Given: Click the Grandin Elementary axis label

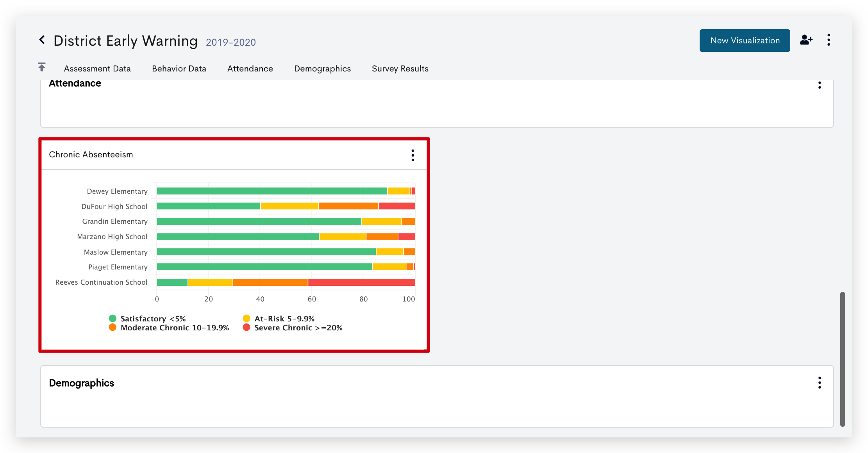Looking at the screenshot, I should (x=115, y=221).
